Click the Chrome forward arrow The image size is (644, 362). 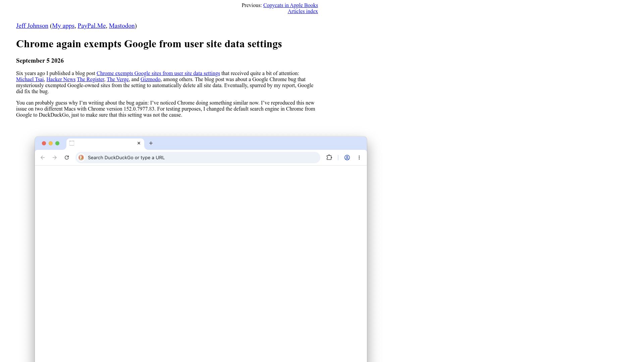click(x=55, y=158)
